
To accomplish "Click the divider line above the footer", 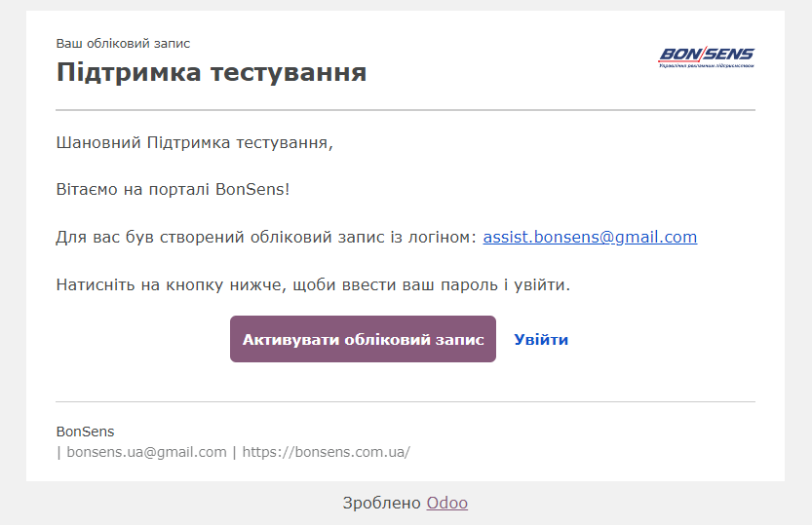I will [405, 401].
